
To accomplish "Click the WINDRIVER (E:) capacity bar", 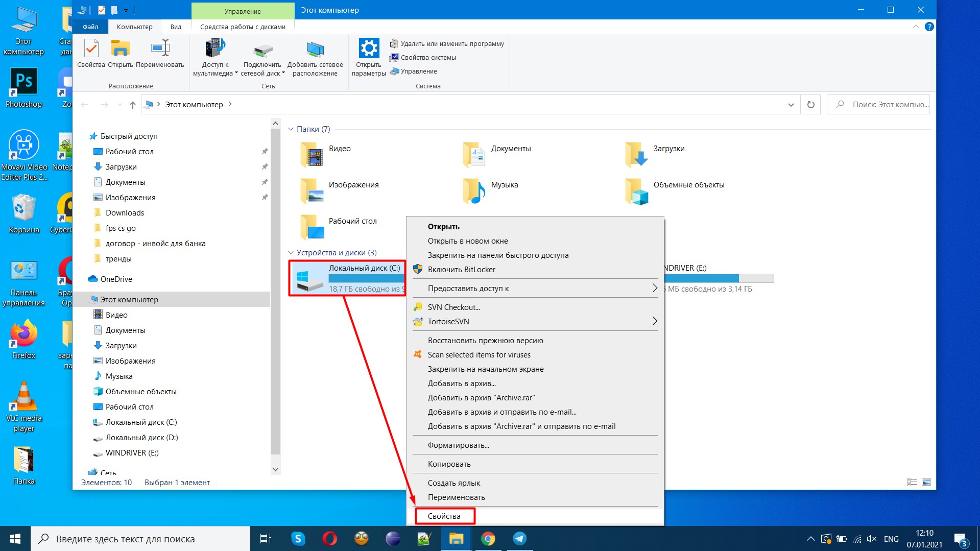I will (x=719, y=278).
